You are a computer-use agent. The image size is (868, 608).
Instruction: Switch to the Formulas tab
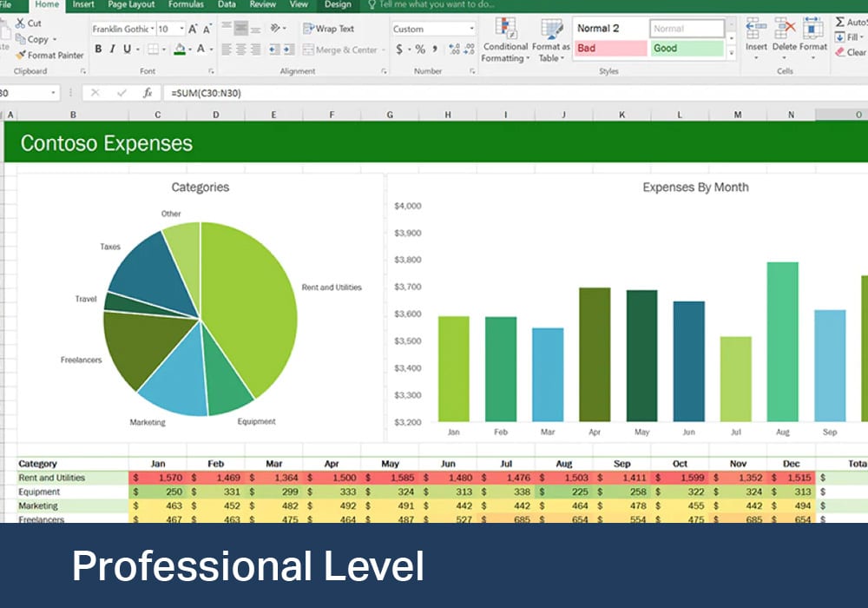[x=186, y=4]
